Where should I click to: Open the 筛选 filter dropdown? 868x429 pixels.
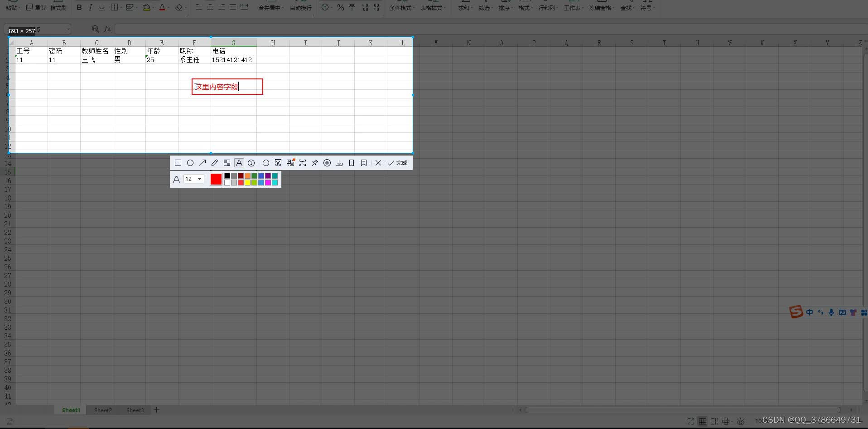click(486, 8)
